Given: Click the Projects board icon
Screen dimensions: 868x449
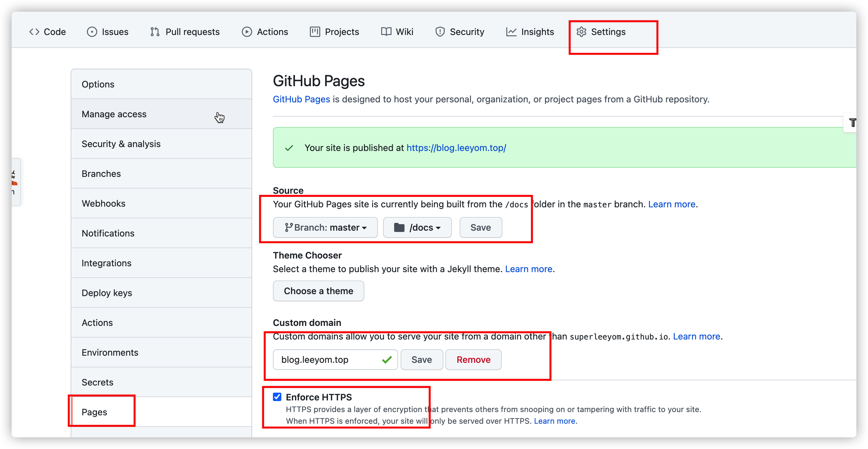Looking at the screenshot, I should point(315,32).
